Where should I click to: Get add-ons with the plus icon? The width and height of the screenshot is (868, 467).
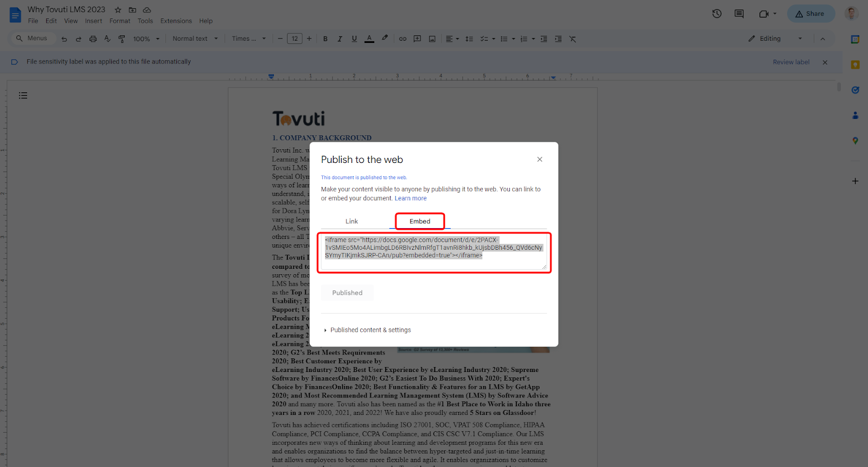tap(855, 181)
